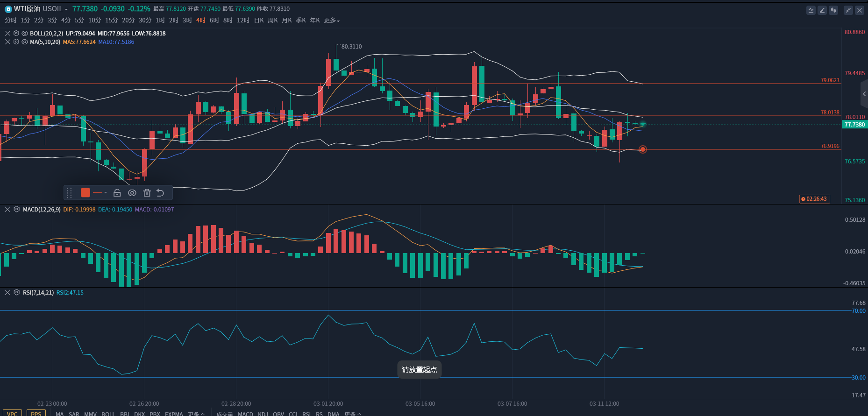868x416 pixels.
Task: Open RSI indicator settings gear
Action: click(x=17, y=293)
